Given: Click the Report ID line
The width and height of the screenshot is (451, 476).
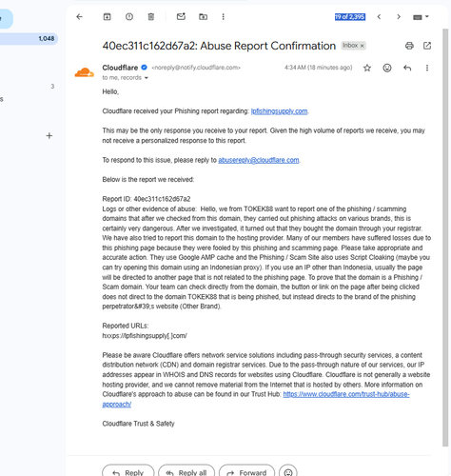Looking at the screenshot, I should click(147, 199).
